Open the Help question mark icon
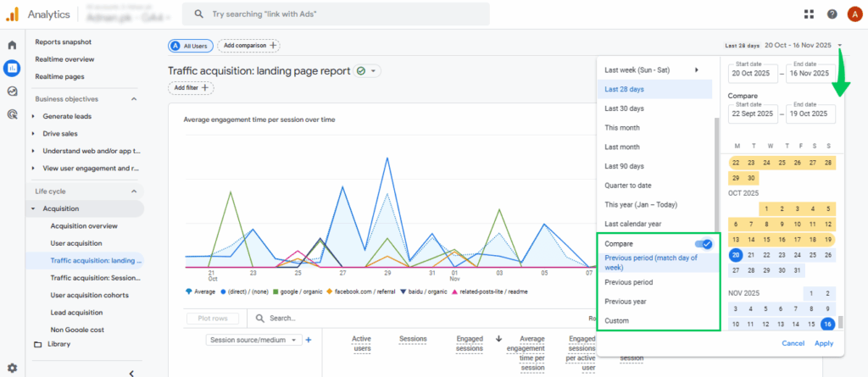 (x=832, y=14)
